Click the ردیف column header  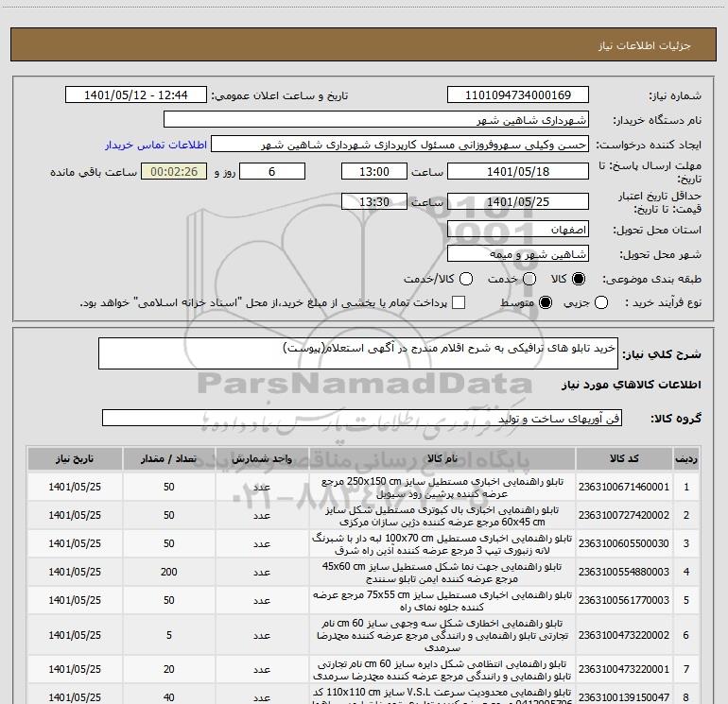pyautogui.click(x=686, y=459)
